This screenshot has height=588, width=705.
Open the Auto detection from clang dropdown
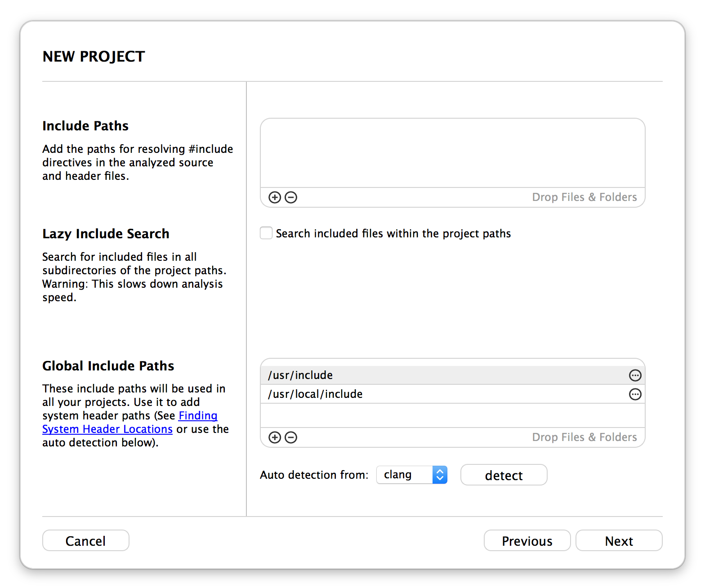412,475
